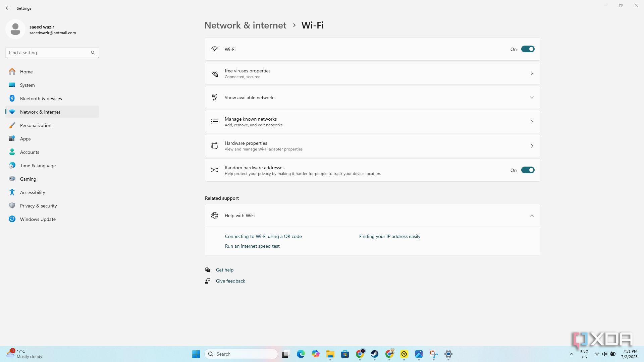Click the back arrow in Settings

click(8, 8)
